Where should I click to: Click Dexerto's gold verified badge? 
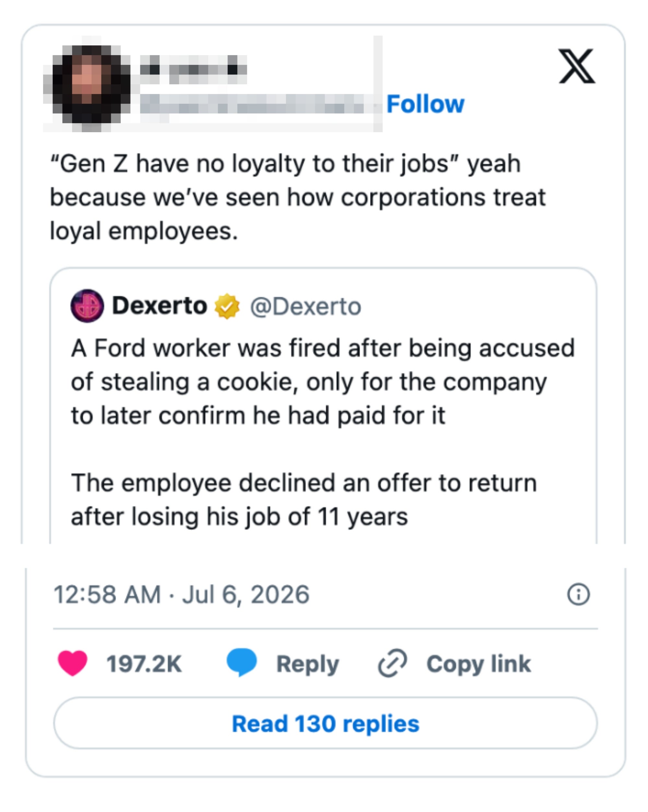pos(227,306)
